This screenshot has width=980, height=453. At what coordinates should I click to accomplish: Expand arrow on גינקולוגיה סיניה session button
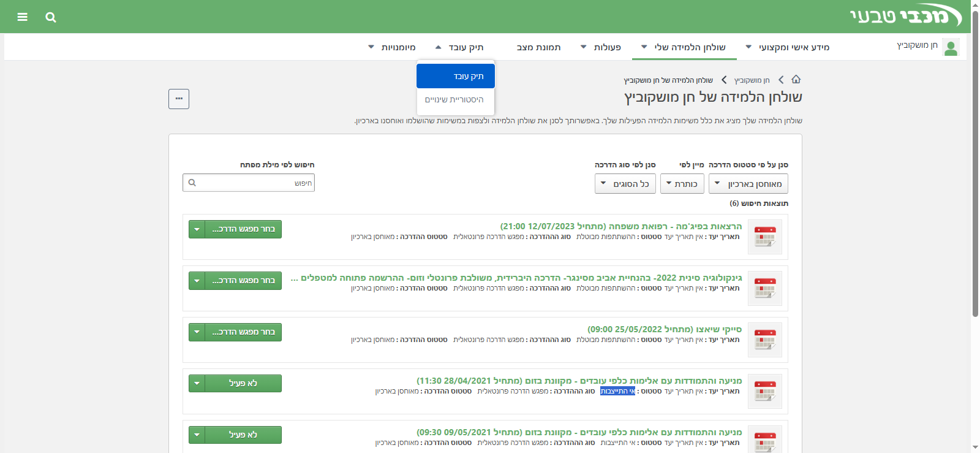click(197, 281)
